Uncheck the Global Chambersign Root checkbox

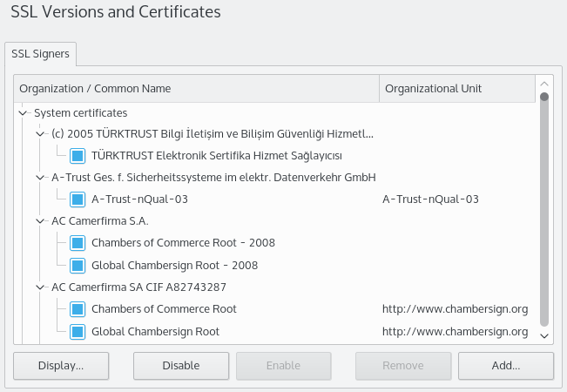pos(78,331)
